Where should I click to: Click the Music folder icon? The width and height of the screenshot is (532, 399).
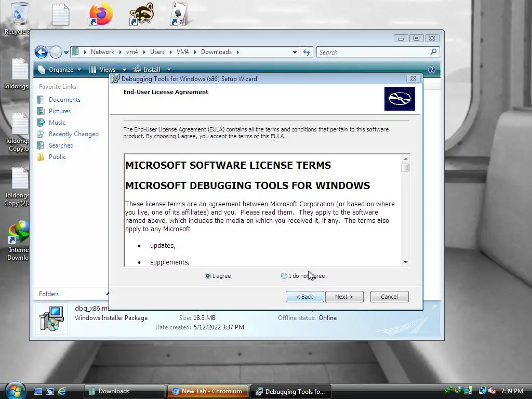(x=41, y=123)
